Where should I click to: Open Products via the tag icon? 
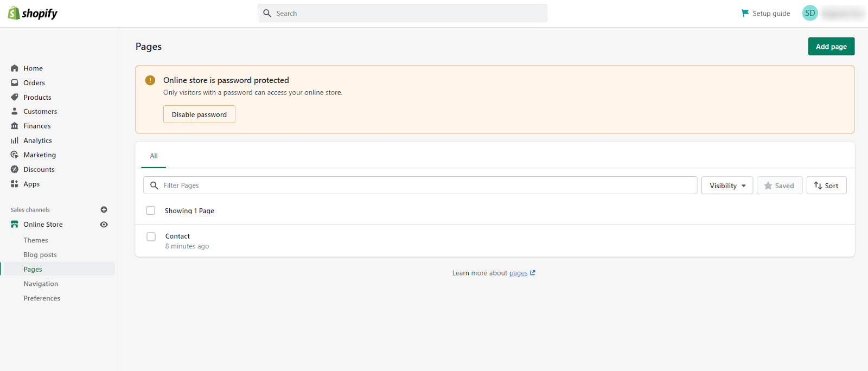tap(15, 97)
